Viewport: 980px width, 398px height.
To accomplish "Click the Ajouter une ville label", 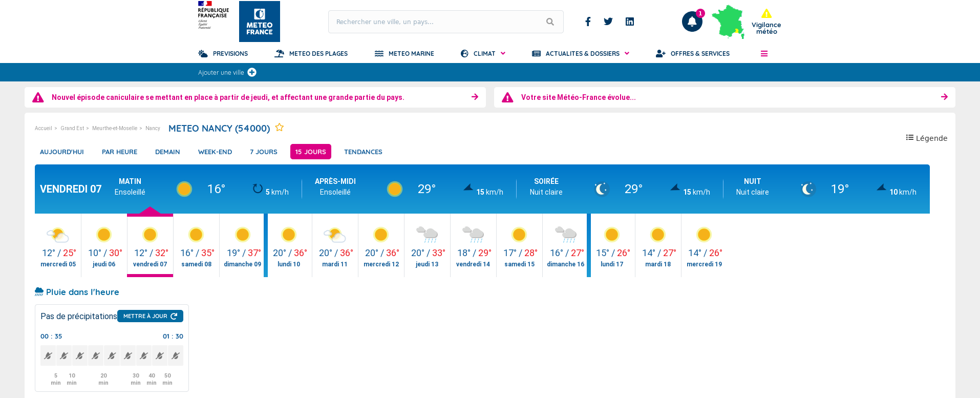I will point(221,73).
